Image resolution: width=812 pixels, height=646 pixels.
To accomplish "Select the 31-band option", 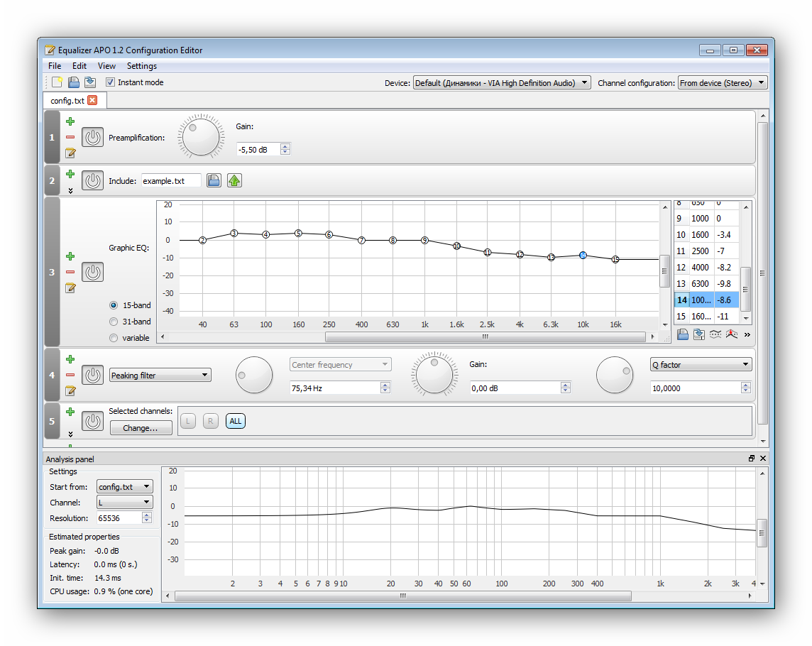I will [x=114, y=322].
